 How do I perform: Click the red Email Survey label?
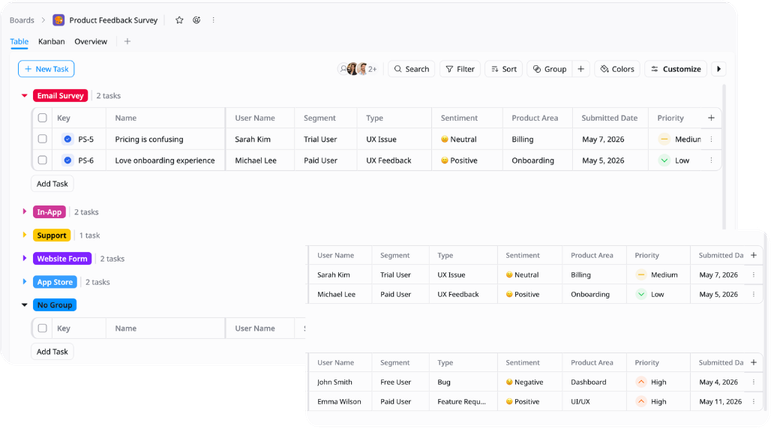pyautogui.click(x=60, y=95)
